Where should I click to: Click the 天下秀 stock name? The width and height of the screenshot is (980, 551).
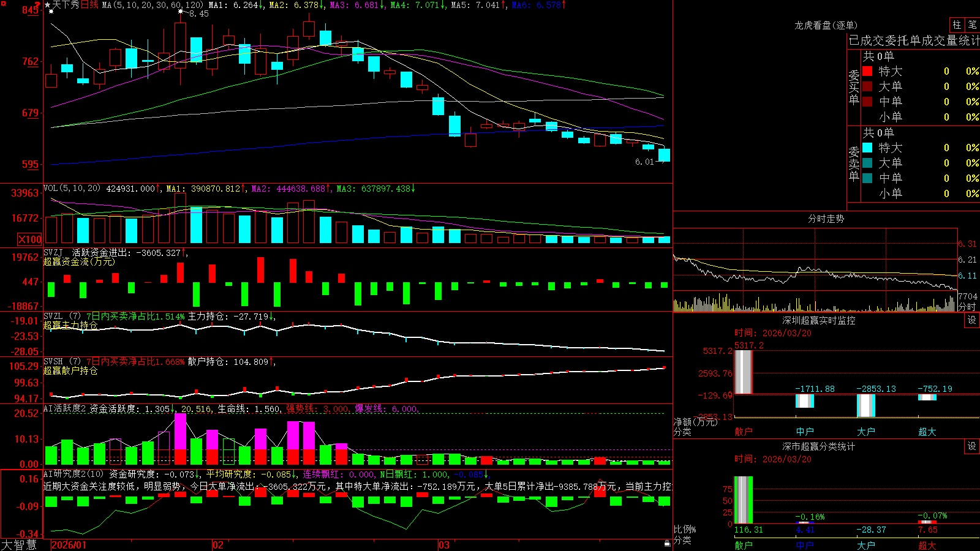point(66,5)
